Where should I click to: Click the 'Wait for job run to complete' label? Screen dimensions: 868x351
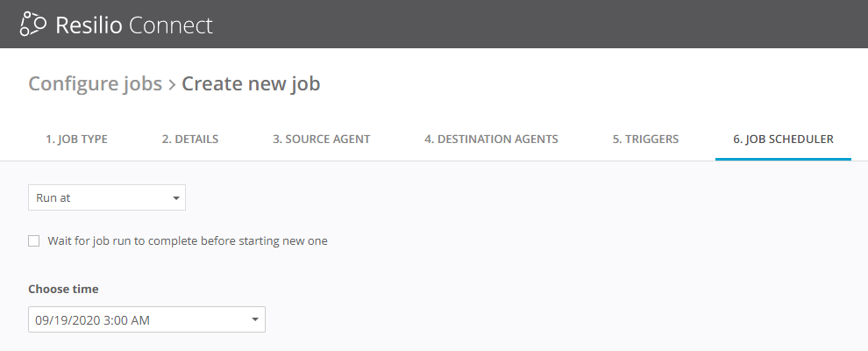(188, 240)
